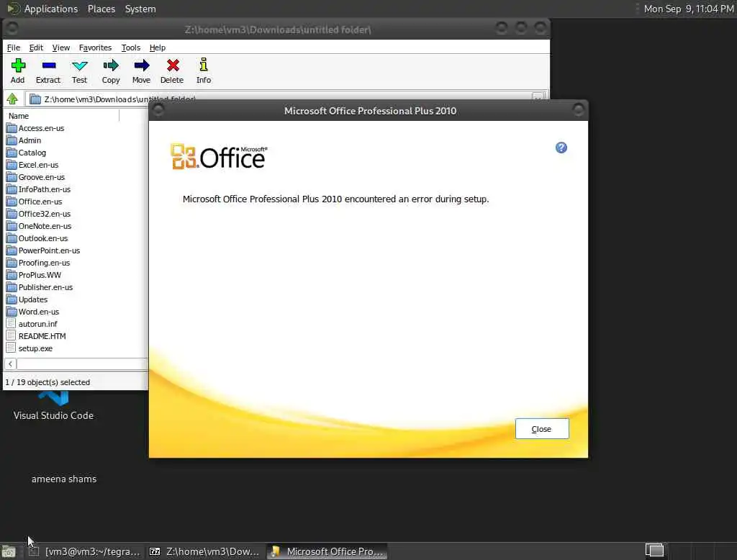Click the show desktop icon in taskbar
The height and width of the screenshot is (560, 737).
point(9,551)
